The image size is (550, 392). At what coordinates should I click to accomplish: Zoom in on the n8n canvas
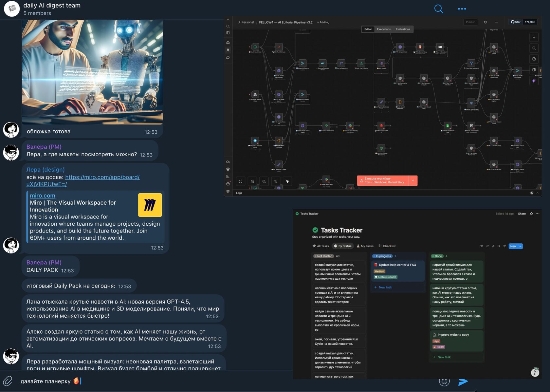point(252,181)
